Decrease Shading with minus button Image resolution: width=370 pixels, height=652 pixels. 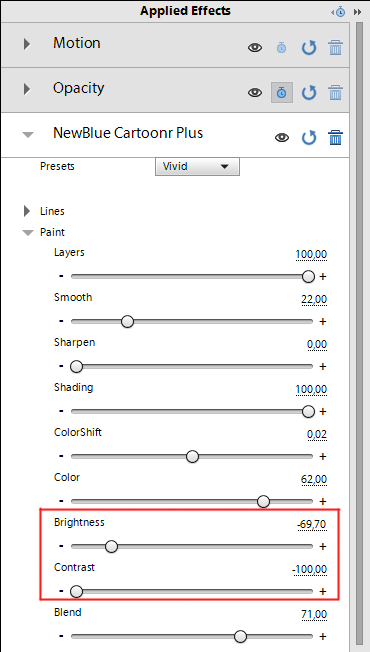(x=61, y=411)
